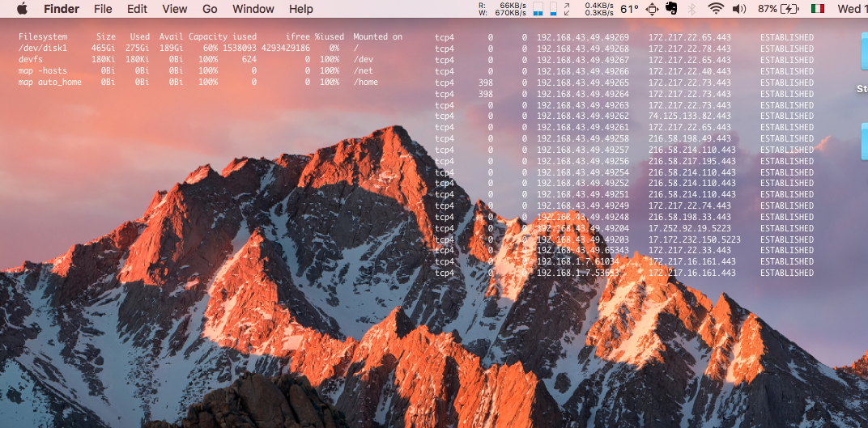
Task: Click the '4293429186' ifree value
Action: pyautogui.click(x=286, y=48)
